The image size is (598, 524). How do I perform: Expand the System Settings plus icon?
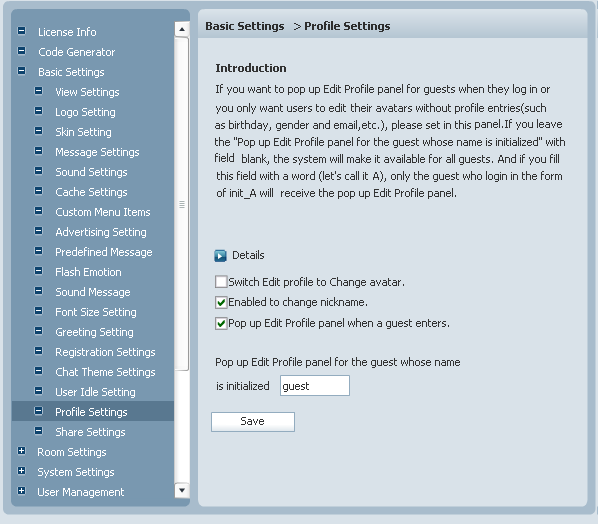pos(22,471)
